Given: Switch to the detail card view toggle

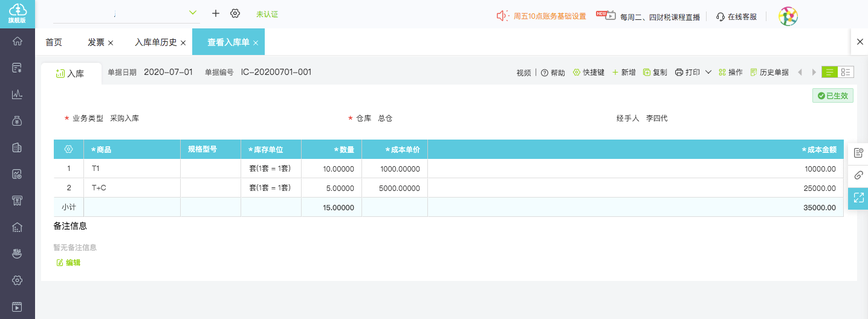Looking at the screenshot, I should click(846, 72).
